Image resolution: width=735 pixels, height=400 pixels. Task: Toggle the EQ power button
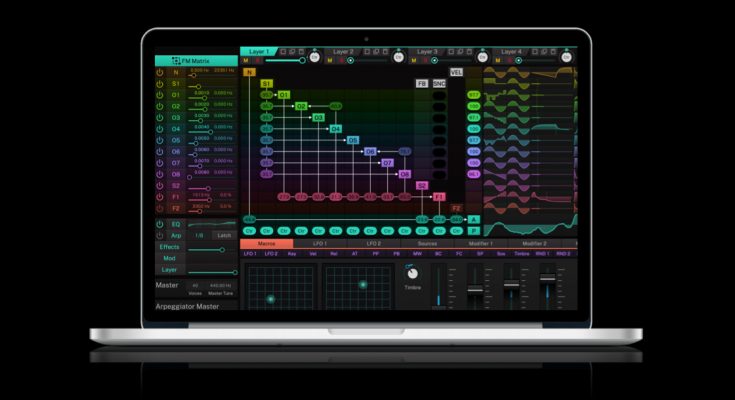[x=160, y=224]
